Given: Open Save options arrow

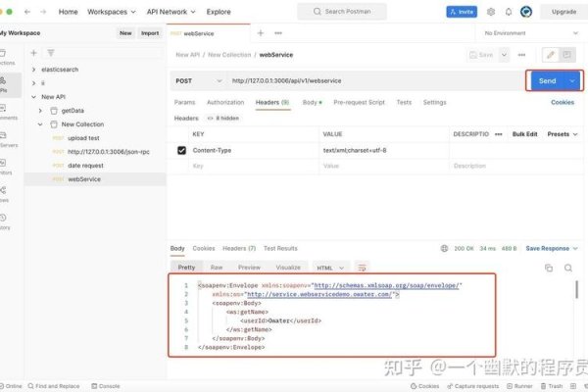Looking at the screenshot, I should (x=504, y=55).
